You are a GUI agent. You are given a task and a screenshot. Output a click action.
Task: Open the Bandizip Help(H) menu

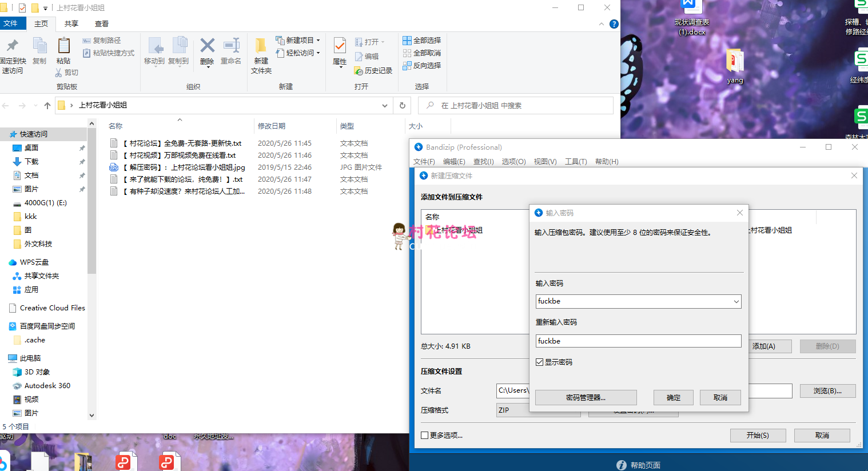point(607,162)
